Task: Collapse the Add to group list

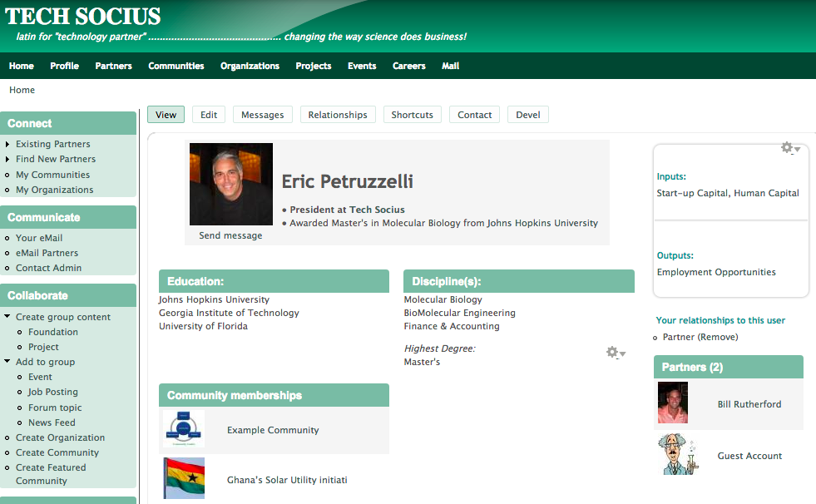Action: click(x=7, y=362)
